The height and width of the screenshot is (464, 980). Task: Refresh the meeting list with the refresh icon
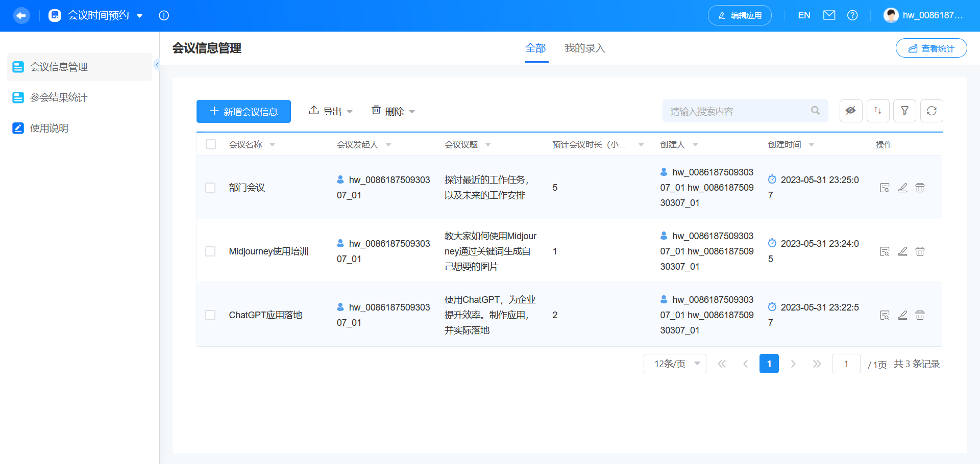(x=932, y=111)
